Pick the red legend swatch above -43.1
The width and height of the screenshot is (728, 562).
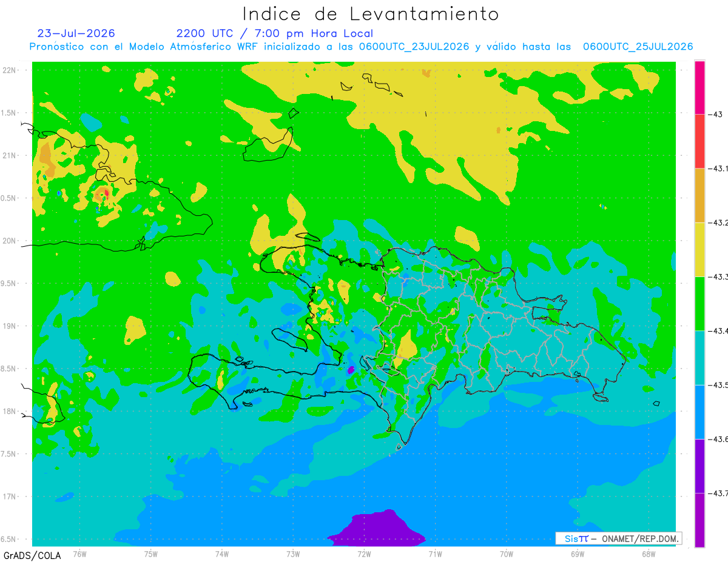(699, 141)
